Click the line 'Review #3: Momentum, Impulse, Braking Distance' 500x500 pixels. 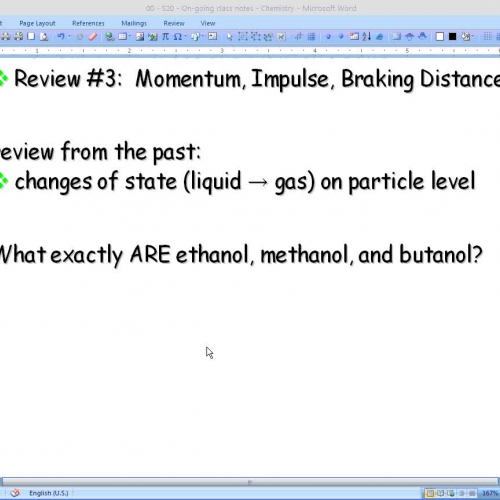[x=257, y=79]
